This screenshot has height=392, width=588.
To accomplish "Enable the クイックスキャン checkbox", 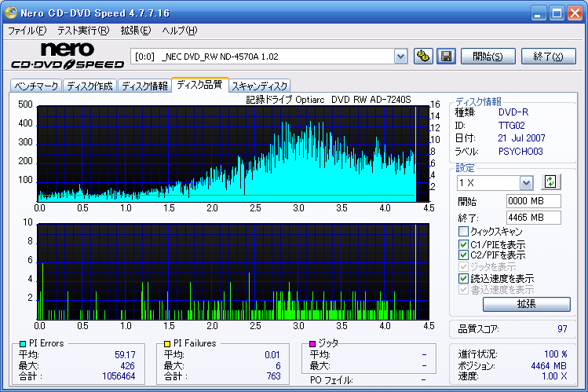I will coord(463,231).
